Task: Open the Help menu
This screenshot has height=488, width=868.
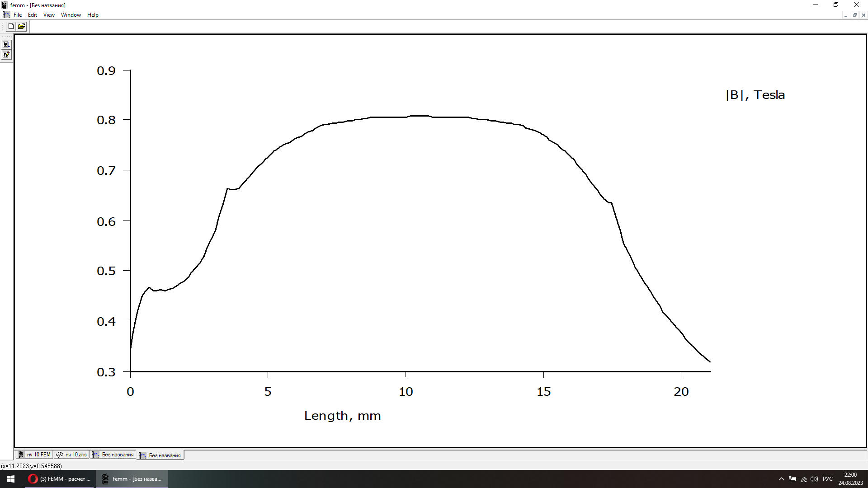Action: click(x=93, y=15)
